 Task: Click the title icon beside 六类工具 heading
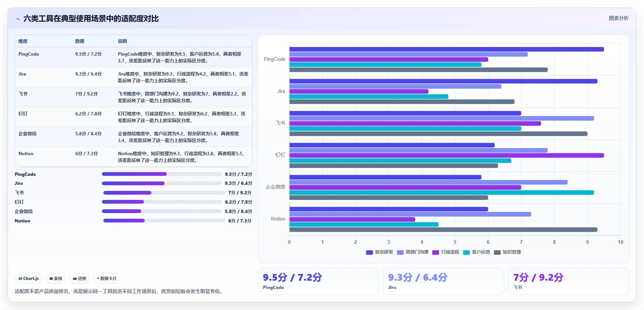point(18,19)
